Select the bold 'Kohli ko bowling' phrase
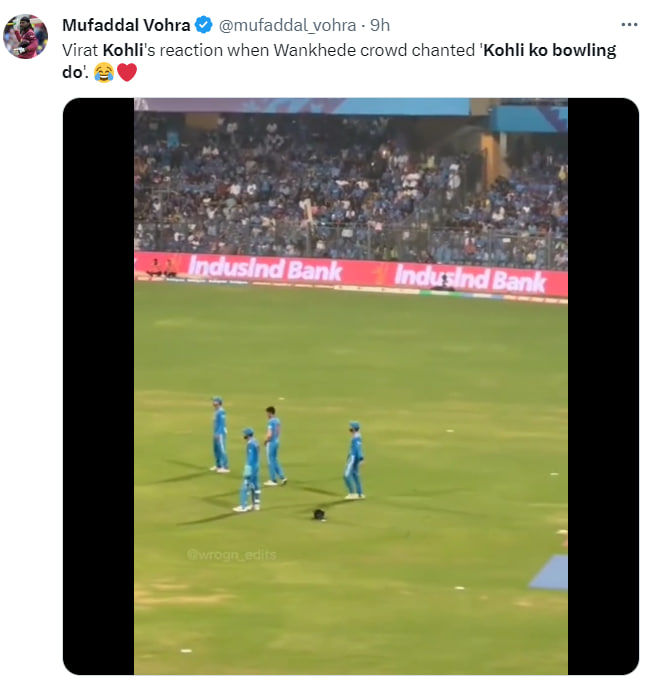Viewport: 650px width, 680px height. (x=550, y=50)
